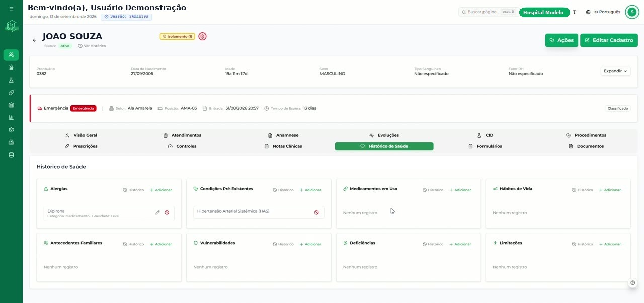This screenshot has width=644, height=303.
Task: Open Histórico for Deficiências
Action: click(x=433, y=244)
